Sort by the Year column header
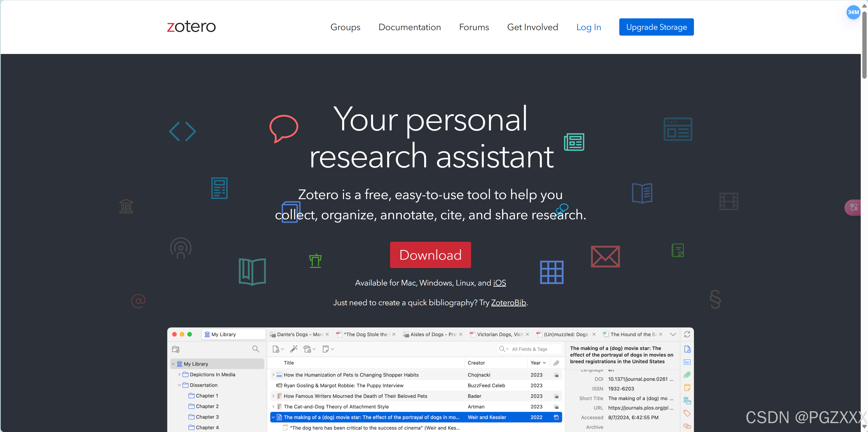 tap(538, 363)
